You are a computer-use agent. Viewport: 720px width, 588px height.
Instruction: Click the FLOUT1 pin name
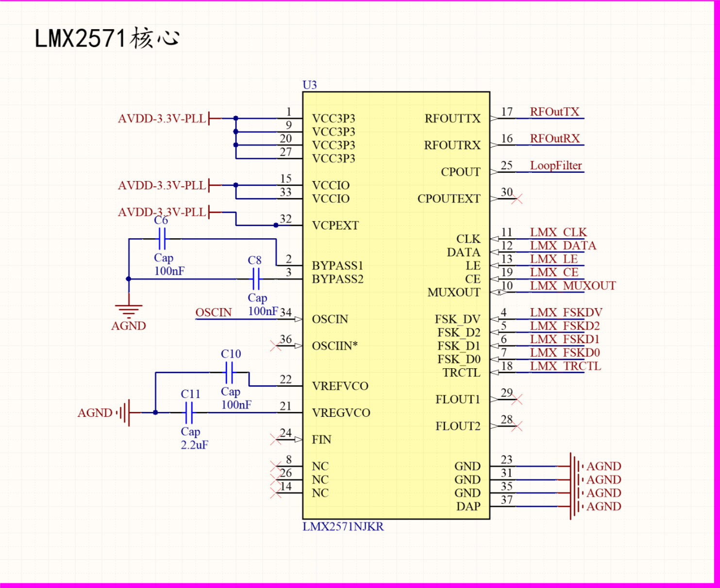tap(458, 399)
